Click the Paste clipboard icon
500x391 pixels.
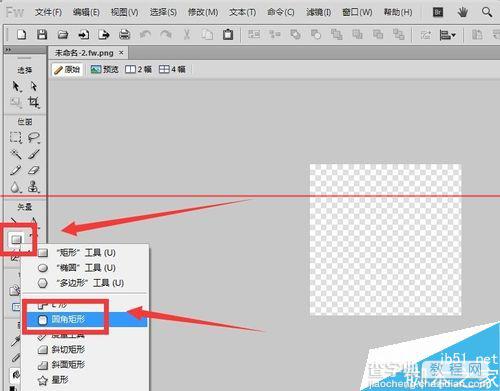pos(228,34)
